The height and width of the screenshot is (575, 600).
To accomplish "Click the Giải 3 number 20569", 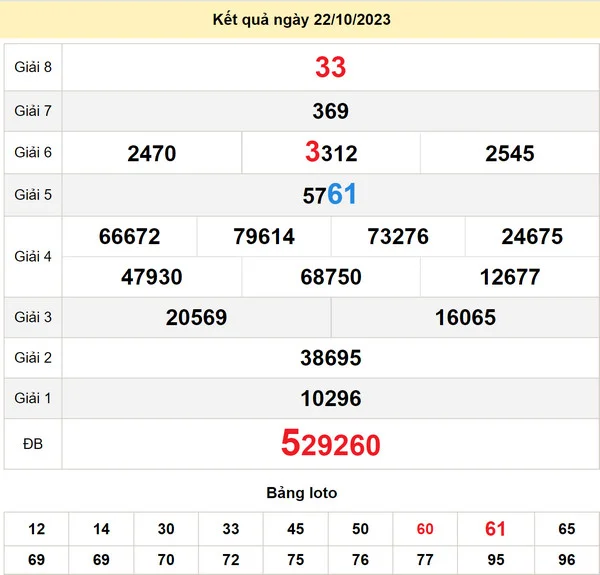I will [196, 318].
